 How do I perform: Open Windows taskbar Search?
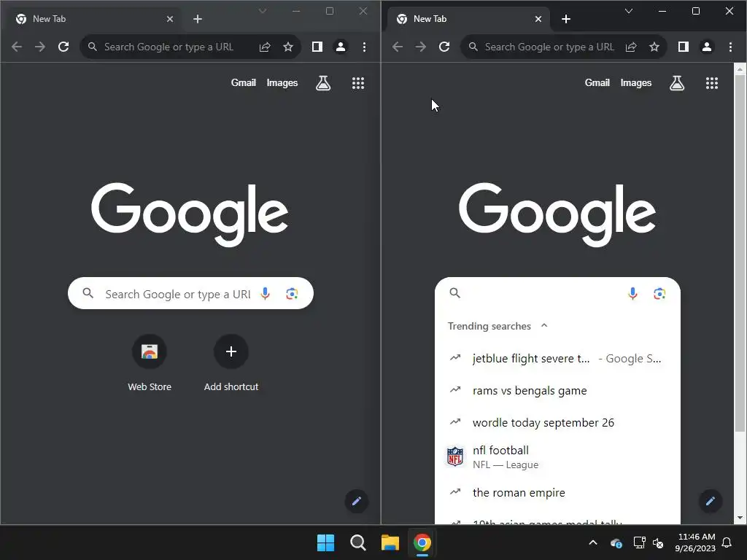click(x=357, y=542)
